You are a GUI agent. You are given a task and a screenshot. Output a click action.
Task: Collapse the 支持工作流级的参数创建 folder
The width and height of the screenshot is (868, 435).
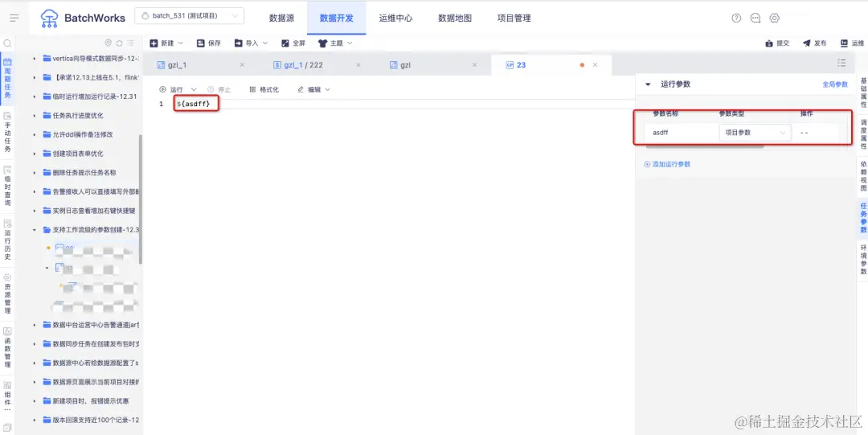pyautogui.click(x=34, y=229)
